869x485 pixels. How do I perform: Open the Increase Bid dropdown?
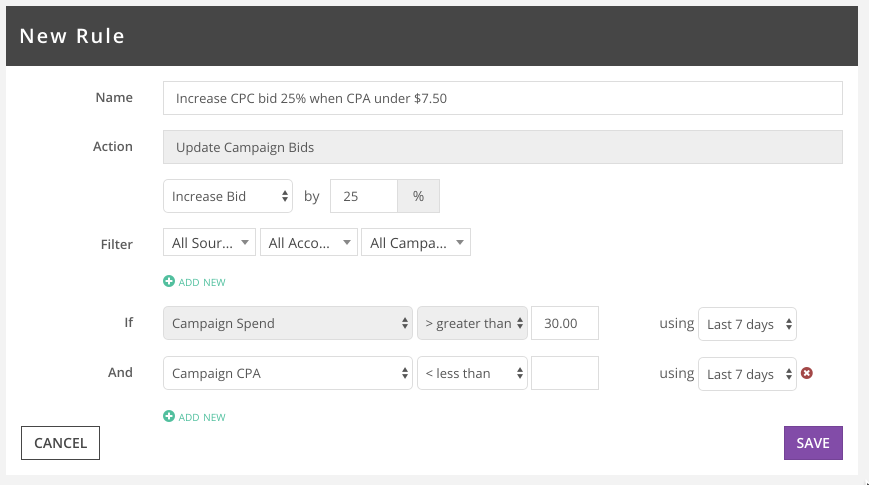point(228,196)
